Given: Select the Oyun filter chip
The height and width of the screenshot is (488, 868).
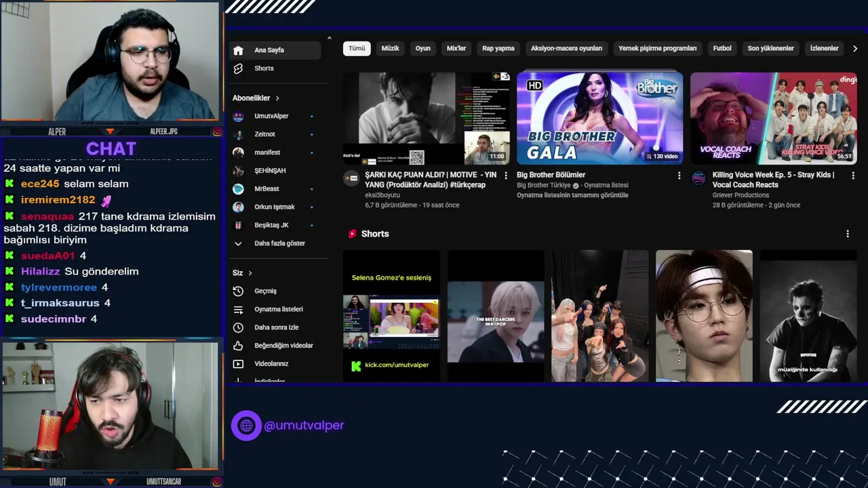Looking at the screenshot, I should (423, 49).
